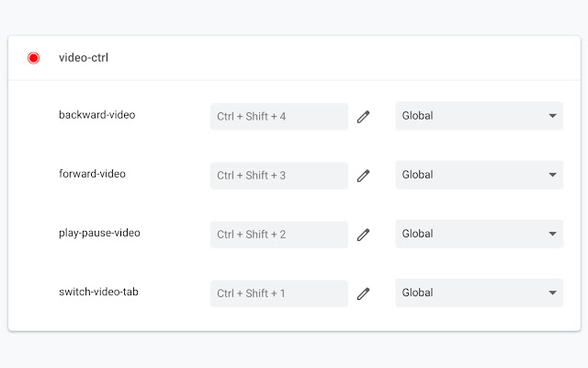Focus the Ctrl + Shift + 3 shortcut field
588x368 pixels.
tap(278, 176)
